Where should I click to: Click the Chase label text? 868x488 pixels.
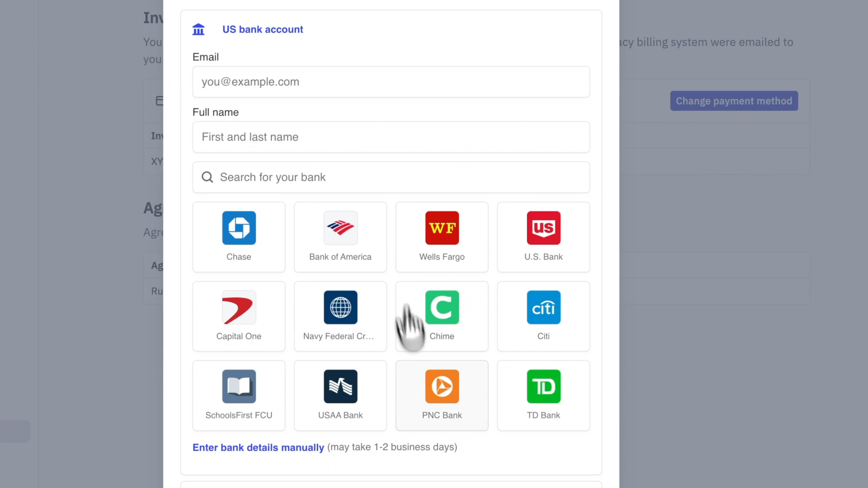[239, 257]
